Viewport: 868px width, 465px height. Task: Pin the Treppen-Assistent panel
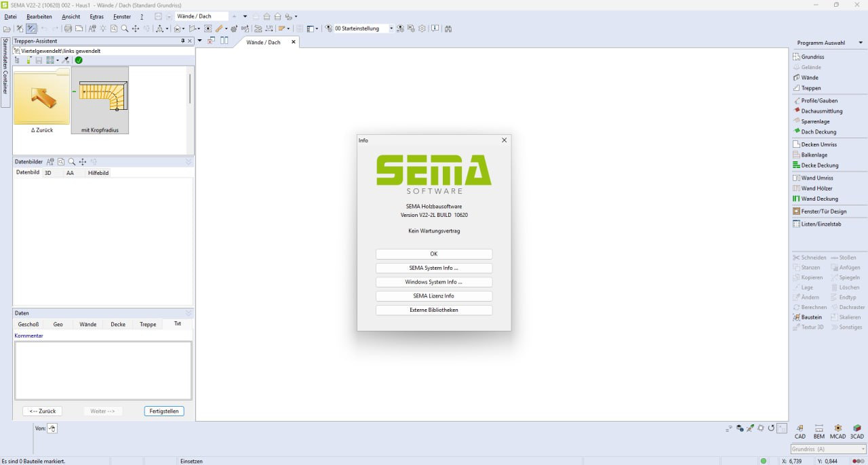tap(182, 41)
